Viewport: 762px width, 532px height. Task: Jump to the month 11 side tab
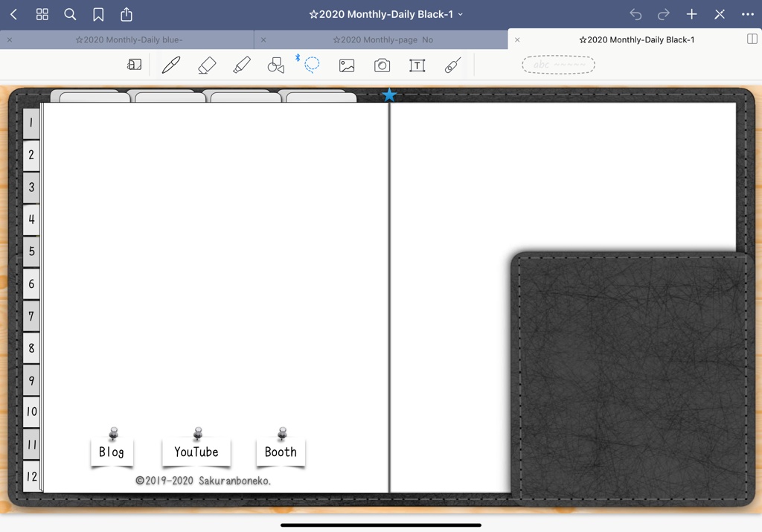click(x=31, y=444)
